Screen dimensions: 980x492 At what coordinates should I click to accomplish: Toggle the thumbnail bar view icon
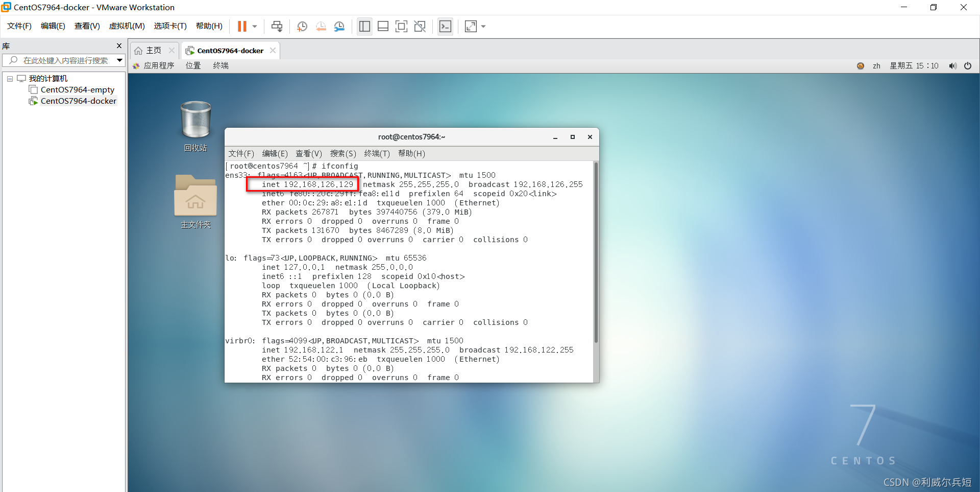[383, 26]
